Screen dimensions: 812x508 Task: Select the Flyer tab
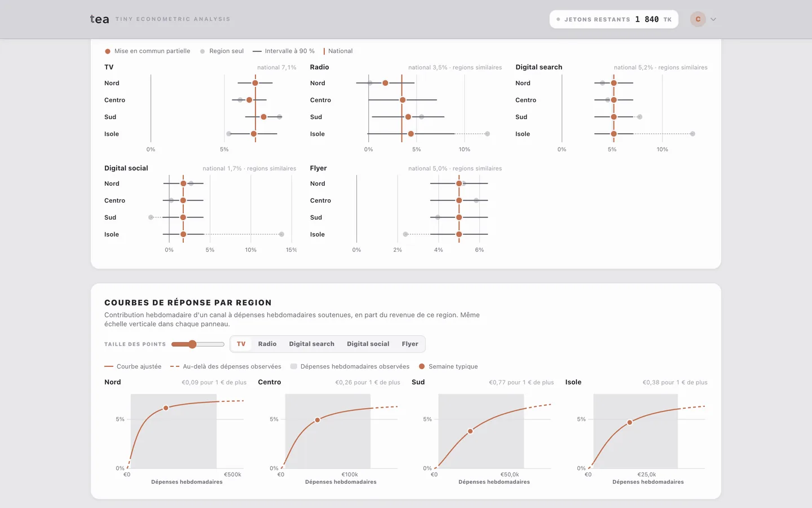pos(410,344)
